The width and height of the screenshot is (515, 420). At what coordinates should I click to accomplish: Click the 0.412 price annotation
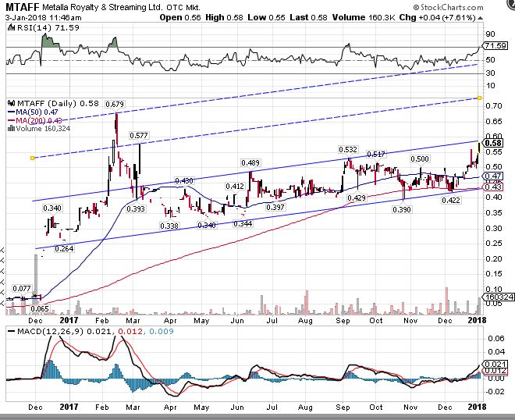235,187
